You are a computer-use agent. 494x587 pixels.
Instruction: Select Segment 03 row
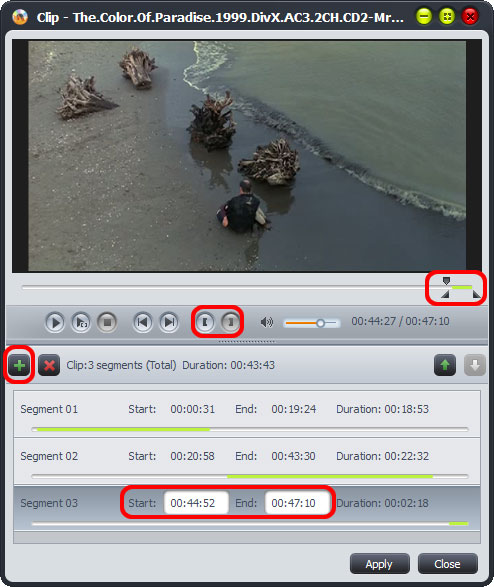click(247, 508)
